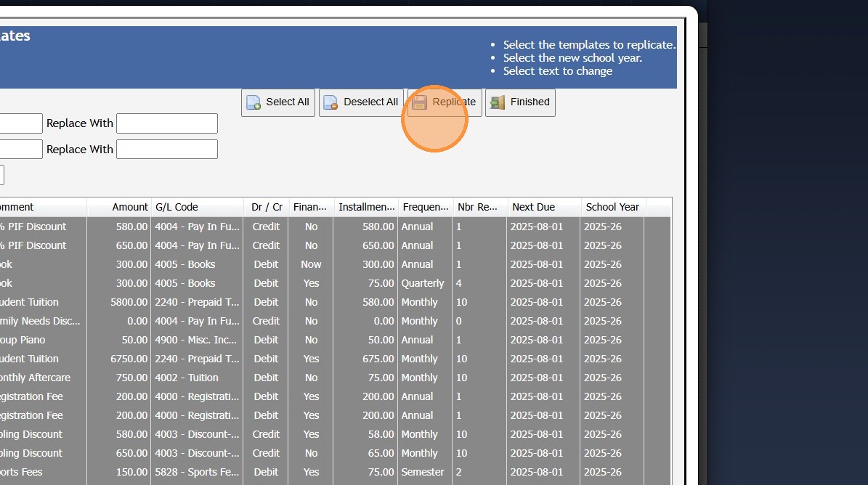Click the 0 in the Nbr Re... column

pyautogui.click(x=459, y=322)
